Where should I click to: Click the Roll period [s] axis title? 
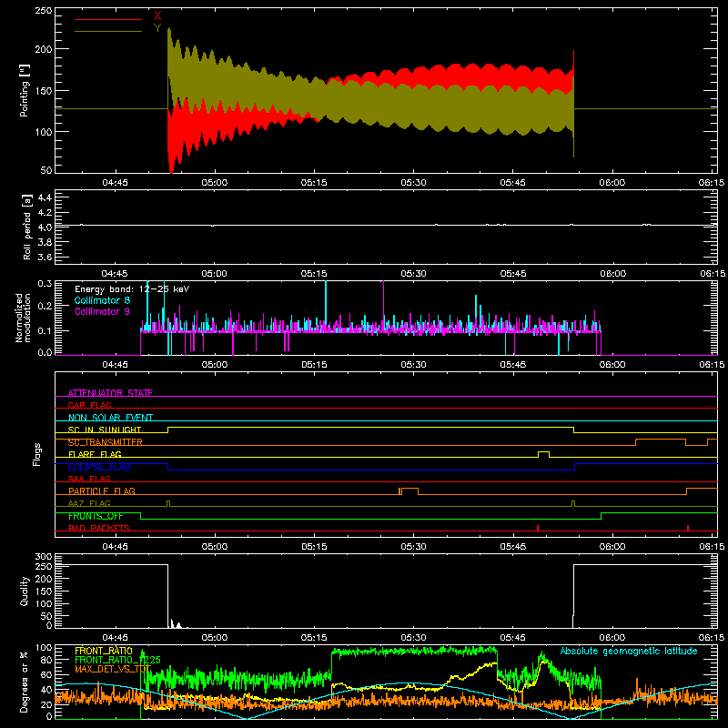(x=27, y=227)
